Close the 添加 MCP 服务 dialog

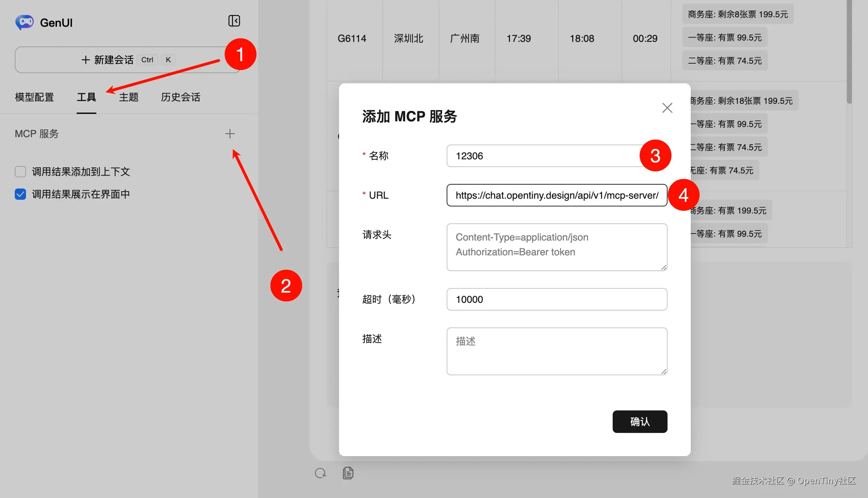[667, 108]
